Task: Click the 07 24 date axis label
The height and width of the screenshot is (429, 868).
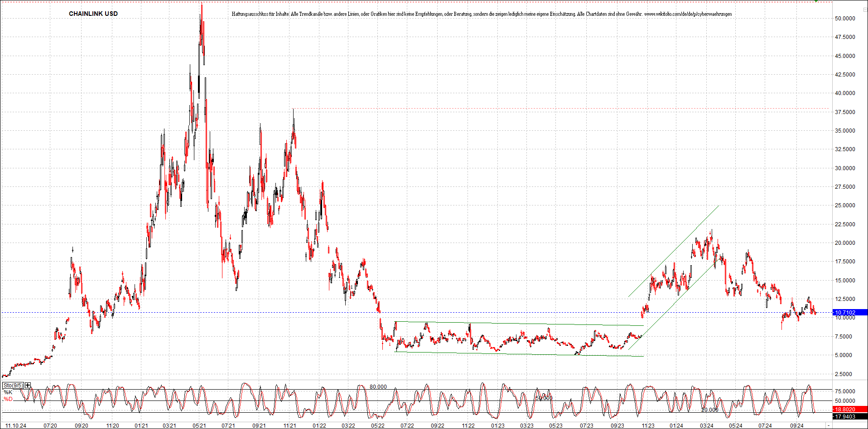Action: pos(765,426)
